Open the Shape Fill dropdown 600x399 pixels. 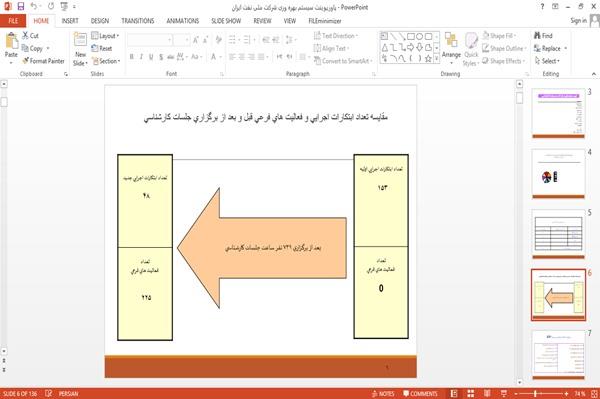pos(499,36)
